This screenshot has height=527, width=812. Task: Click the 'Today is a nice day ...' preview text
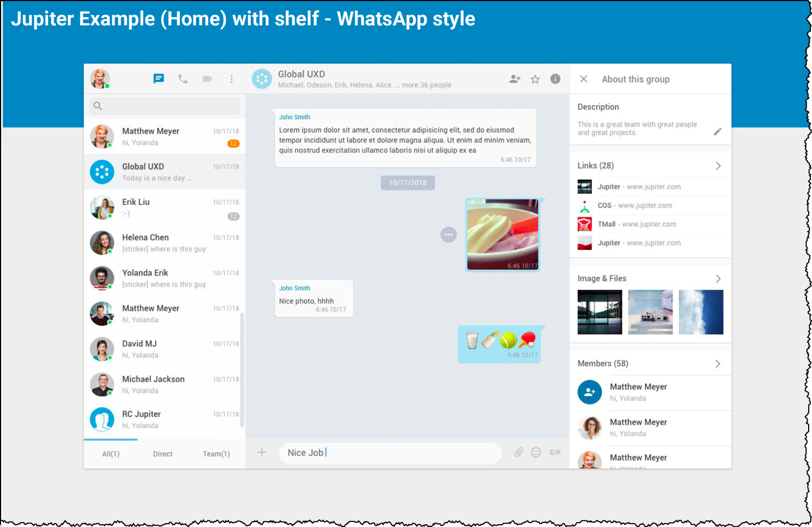click(x=157, y=178)
